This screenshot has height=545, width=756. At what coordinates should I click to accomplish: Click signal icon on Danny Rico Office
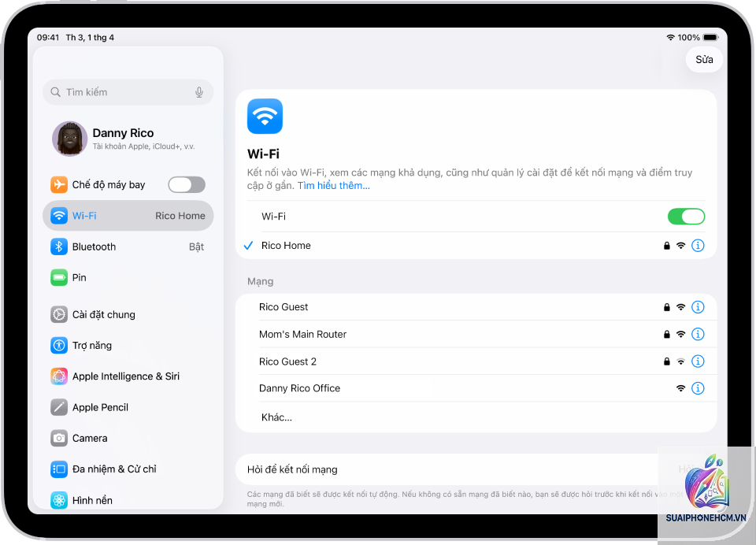[x=680, y=388]
